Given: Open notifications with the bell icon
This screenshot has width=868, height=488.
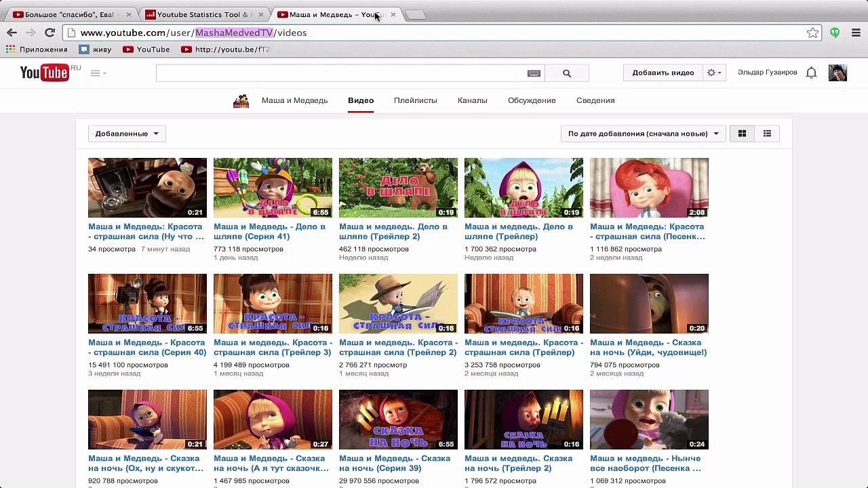Looking at the screenshot, I should pyautogui.click(x=811, y=73).
